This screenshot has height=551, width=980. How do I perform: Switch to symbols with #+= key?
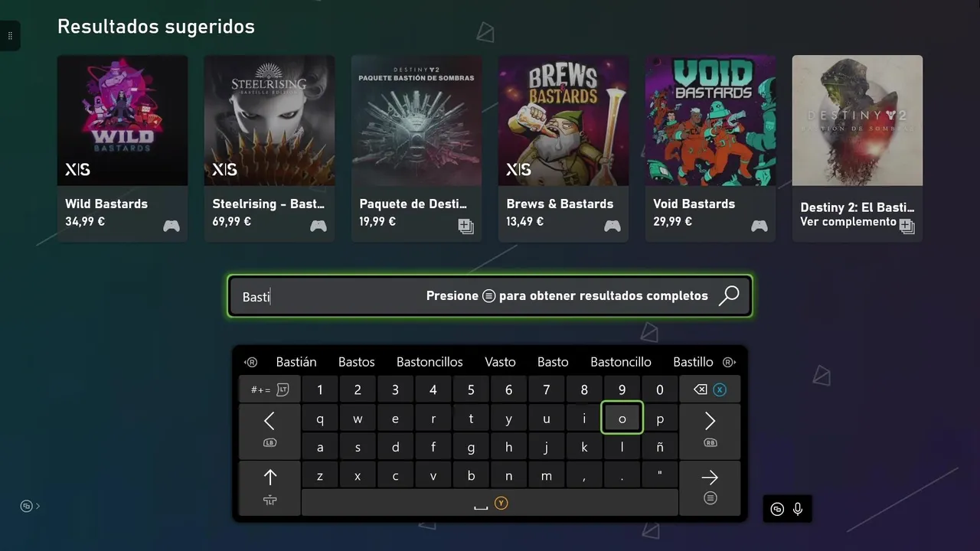[x=269, y=390]
